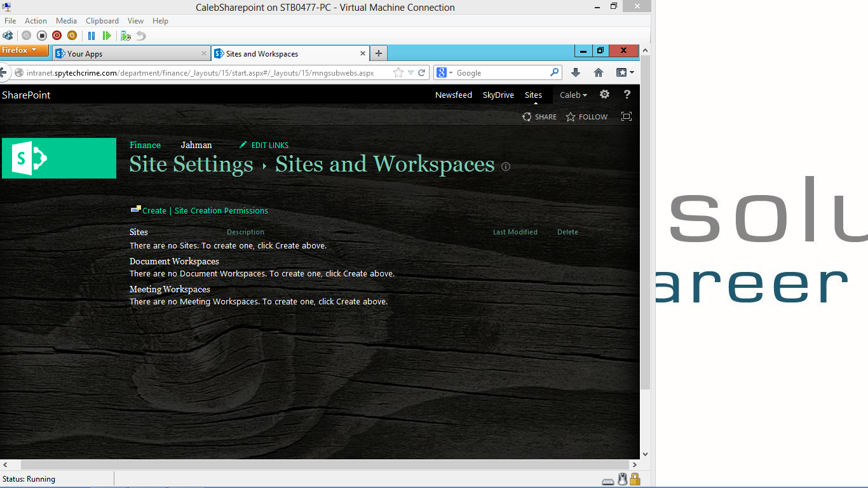Open the URL history dropdown arrow
Viewport: 868px width, 488px height.
(x=410, y=73)
